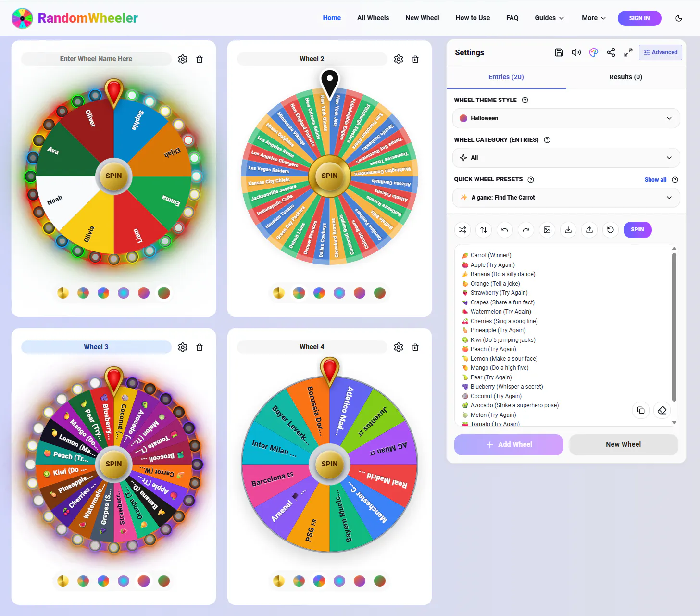
Task: Open the FAQ page
Action: click(512, 18)
